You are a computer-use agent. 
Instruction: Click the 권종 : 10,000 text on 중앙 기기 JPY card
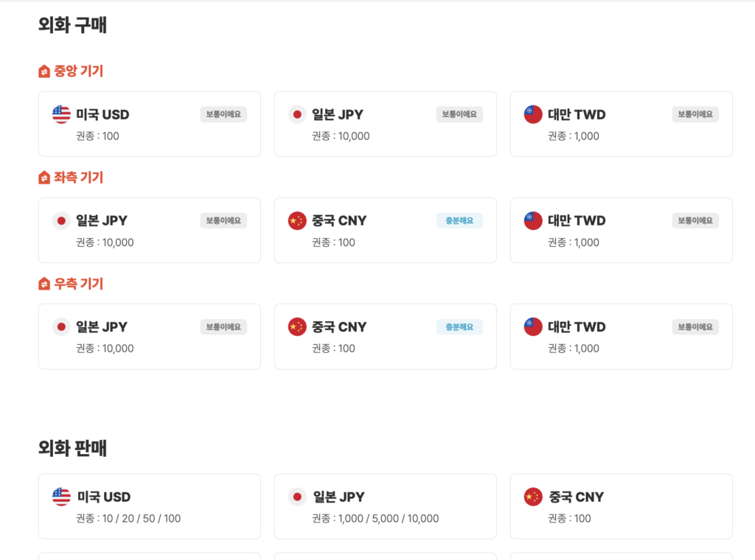(x=340, y=136)
